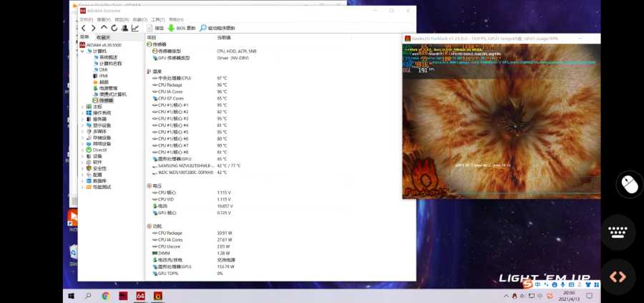
Task: Select 超频 in the tree
Action: click(x=101, y=82)
